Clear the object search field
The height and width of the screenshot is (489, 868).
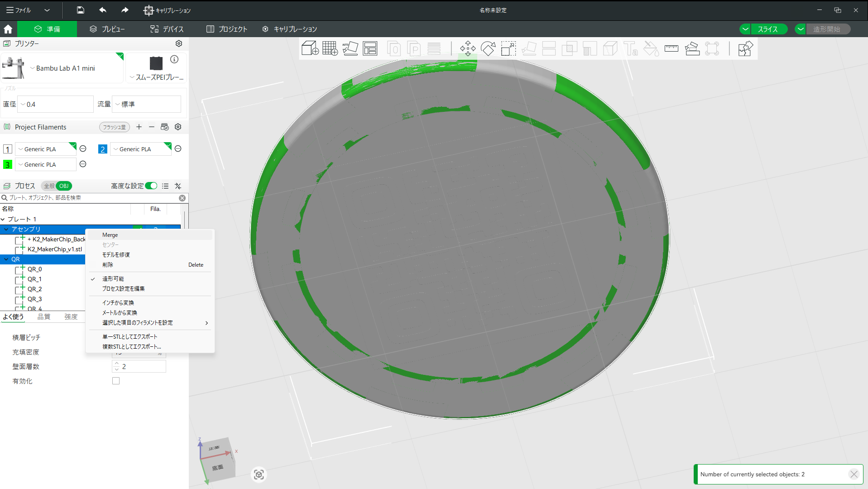coord(182,198)
